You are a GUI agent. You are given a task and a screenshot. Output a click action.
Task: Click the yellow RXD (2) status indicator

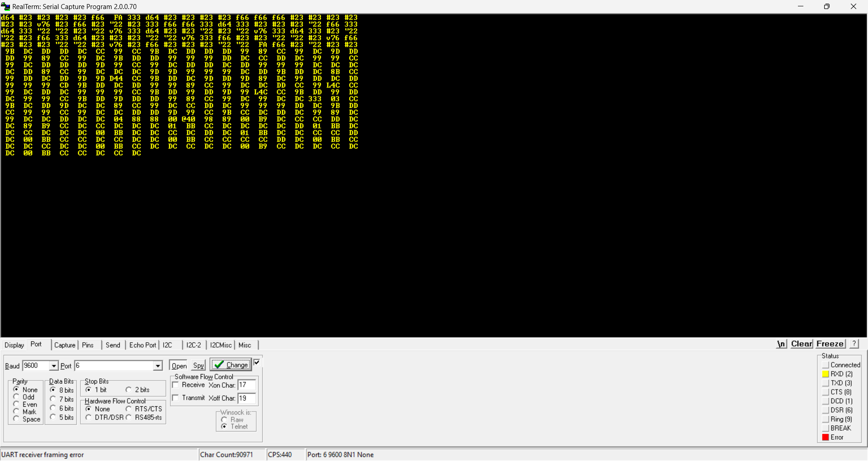pos(826,374)
